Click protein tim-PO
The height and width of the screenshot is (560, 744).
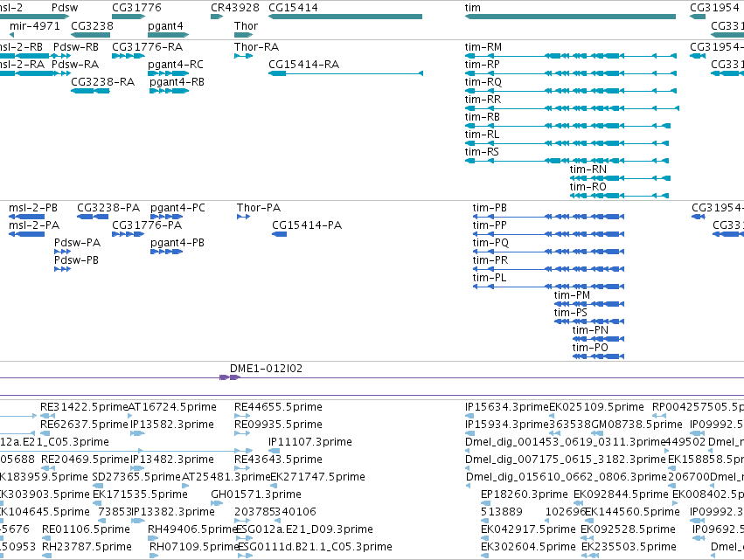598,356
